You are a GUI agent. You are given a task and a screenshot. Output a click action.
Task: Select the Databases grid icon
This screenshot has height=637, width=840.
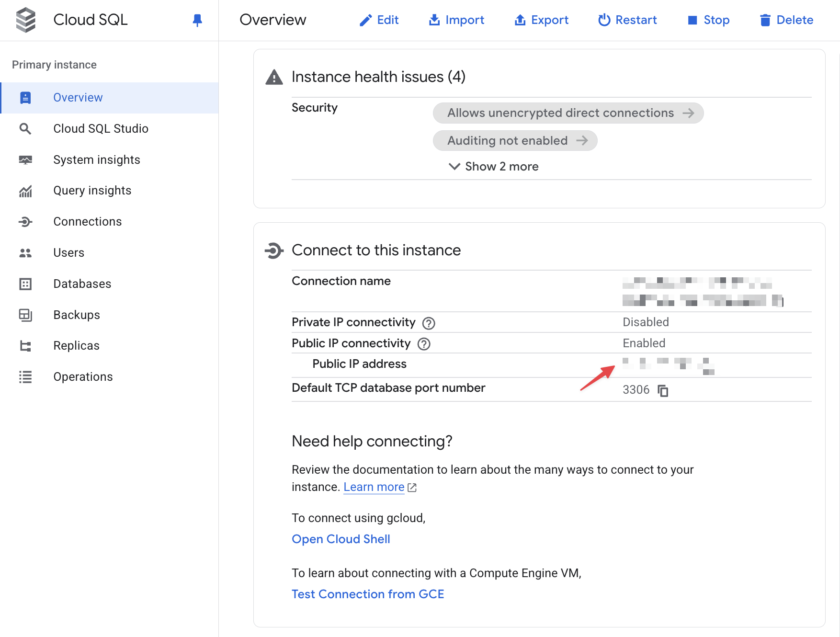pos(25,284)
